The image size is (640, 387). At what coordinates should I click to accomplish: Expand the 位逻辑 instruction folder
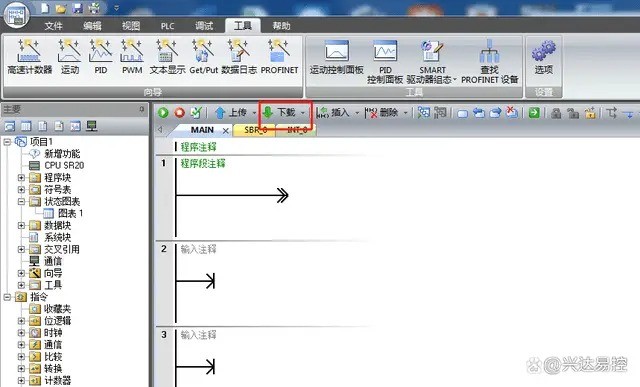(21, 321)
